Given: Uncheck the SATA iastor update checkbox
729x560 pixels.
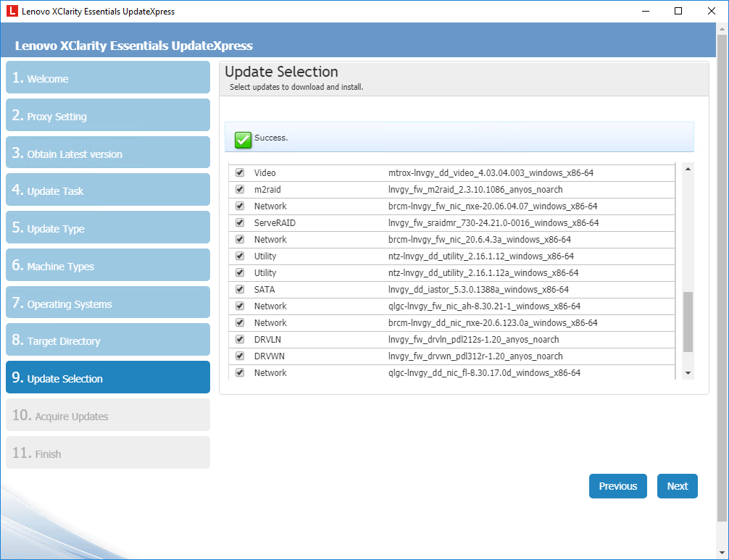Looking at the screenshot, I should [x=240, y=289].
